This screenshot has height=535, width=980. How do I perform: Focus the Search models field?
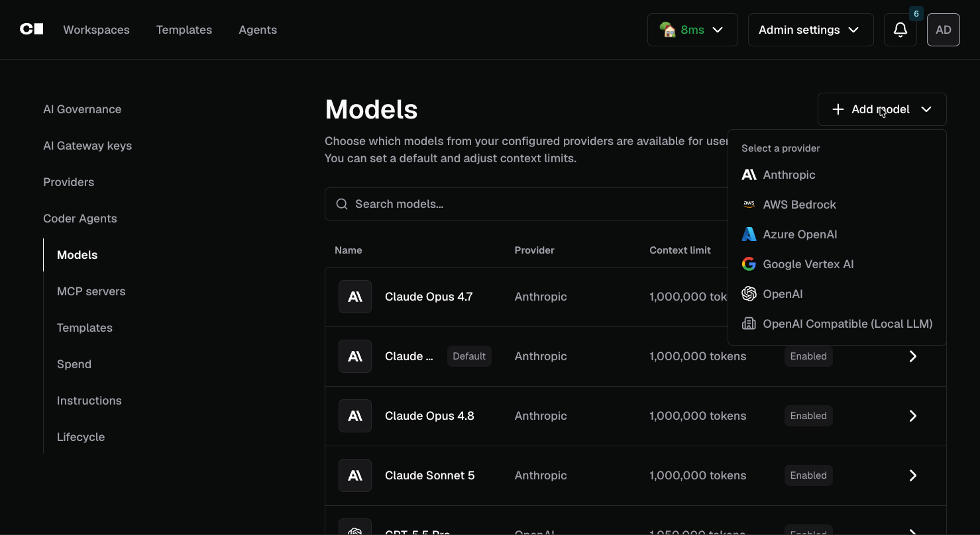pos(527,204)
